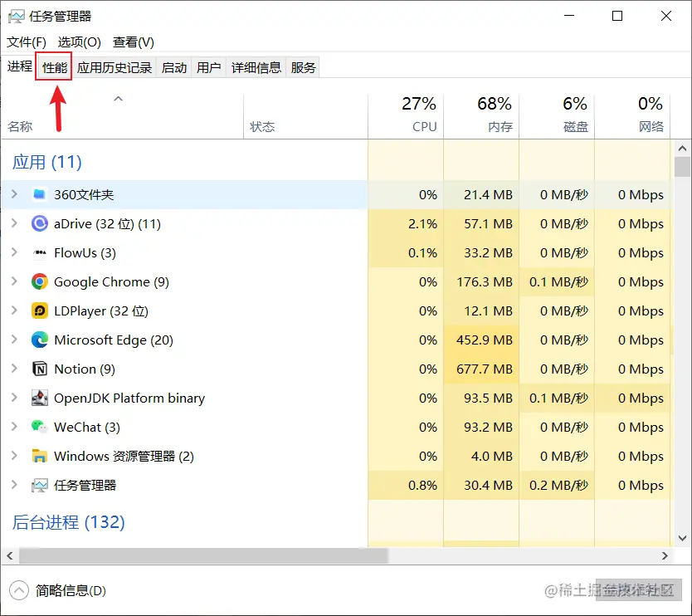Expand the 任务管理器 process row
The height and width of the screenshot is (616, 692).
[14, 485]
